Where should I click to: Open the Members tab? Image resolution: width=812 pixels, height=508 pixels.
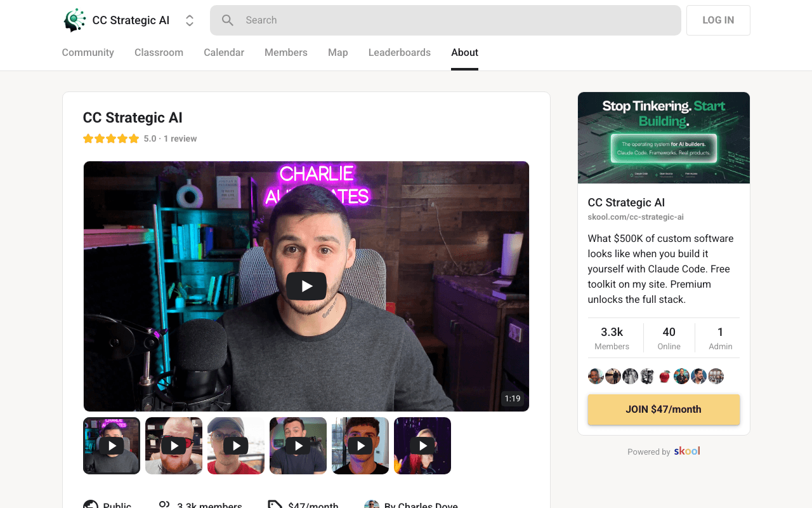click(286, 53)
